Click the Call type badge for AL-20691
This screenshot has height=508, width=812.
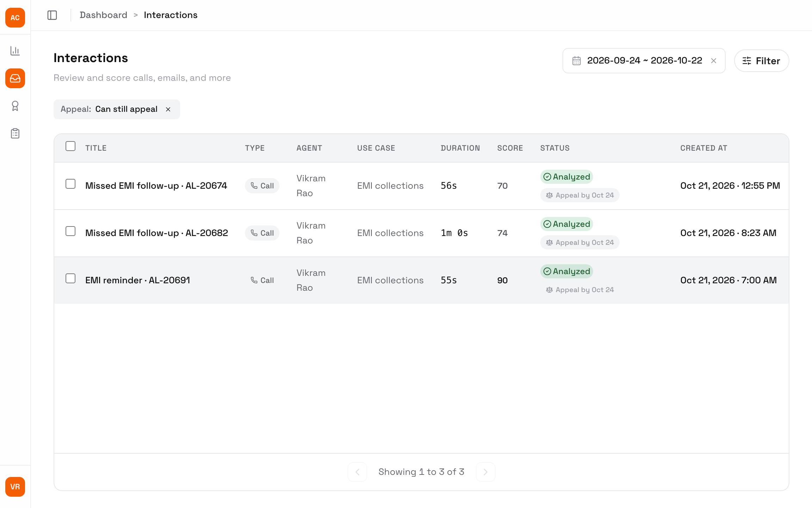262,280
